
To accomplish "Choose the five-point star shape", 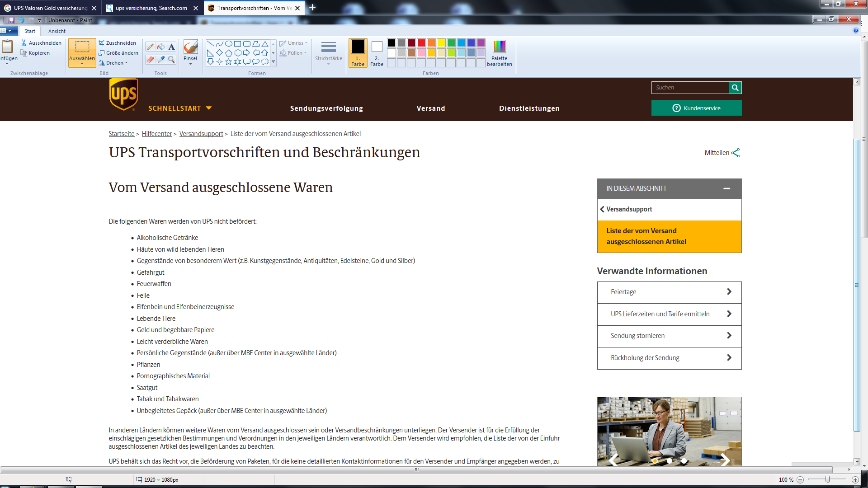I will coord(228,61).
